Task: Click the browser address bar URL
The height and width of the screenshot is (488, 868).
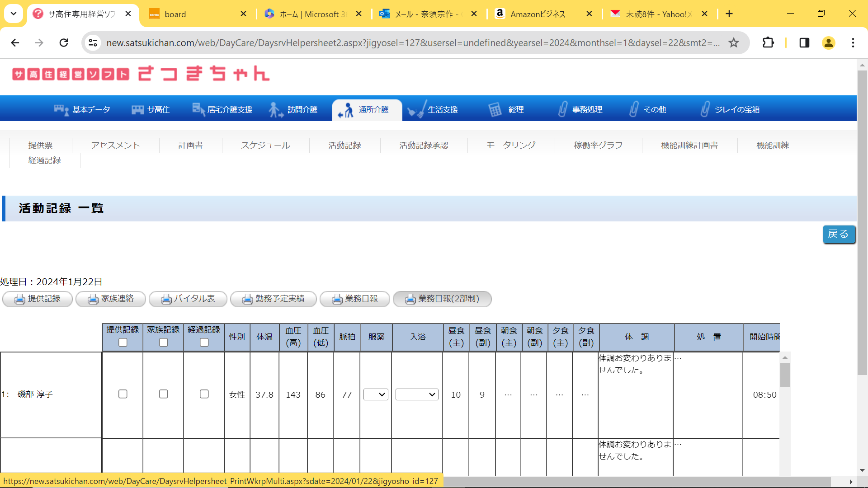Action: (x=412, y=43)
